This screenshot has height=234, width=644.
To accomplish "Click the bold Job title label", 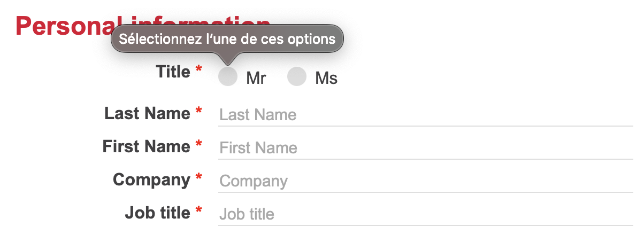I will pos(157,213).
